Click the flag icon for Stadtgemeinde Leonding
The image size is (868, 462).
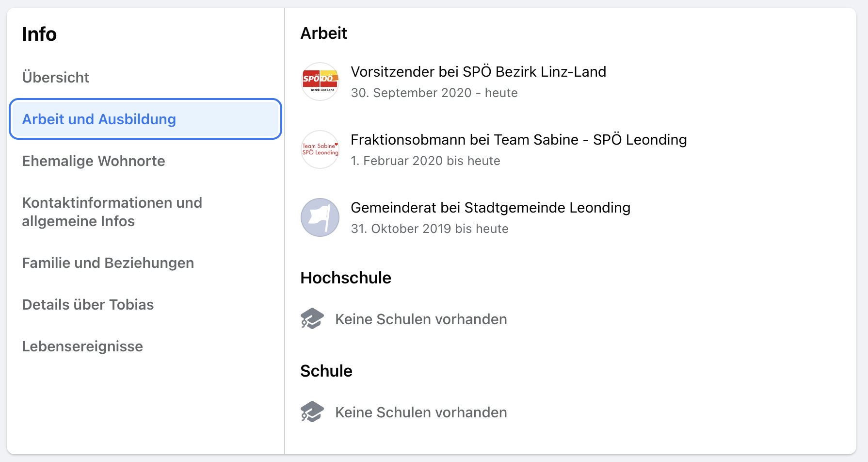[x=320, y=217]
